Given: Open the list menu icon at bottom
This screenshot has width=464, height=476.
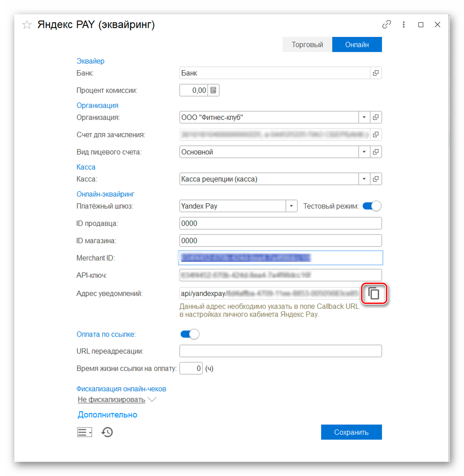Looking at the screenshot, I should pyautogui.click(x=84, y=432).
